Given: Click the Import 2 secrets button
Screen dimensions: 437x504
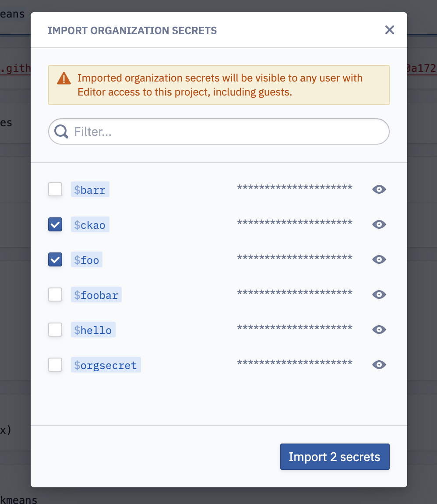Looking at the screenshot, I should tap(335, 457).
